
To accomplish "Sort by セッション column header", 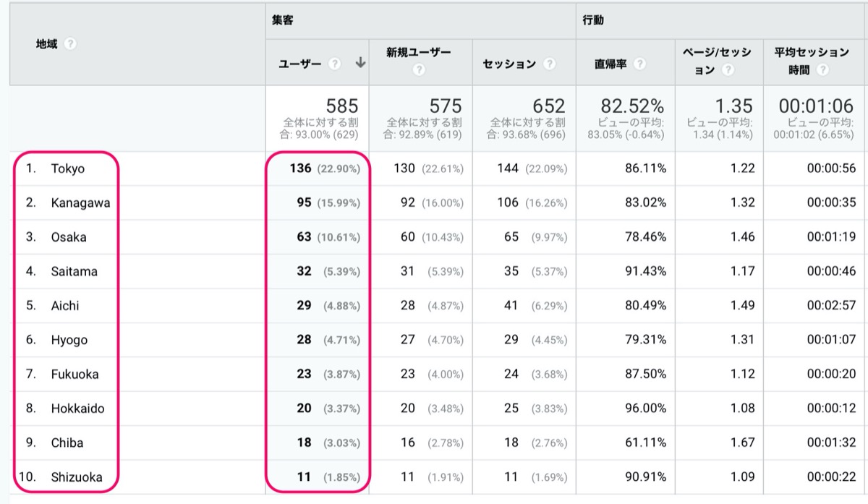I will tap(509, 64).
